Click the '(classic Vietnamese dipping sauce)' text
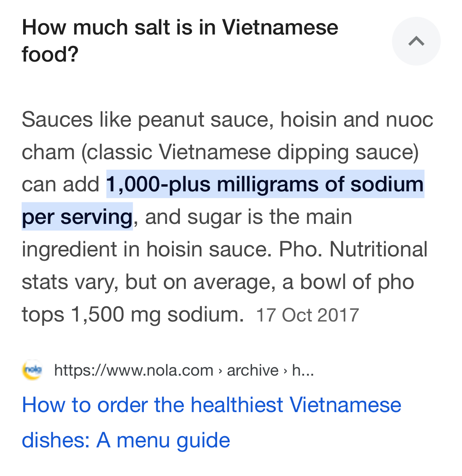 [x=250, y=152]
